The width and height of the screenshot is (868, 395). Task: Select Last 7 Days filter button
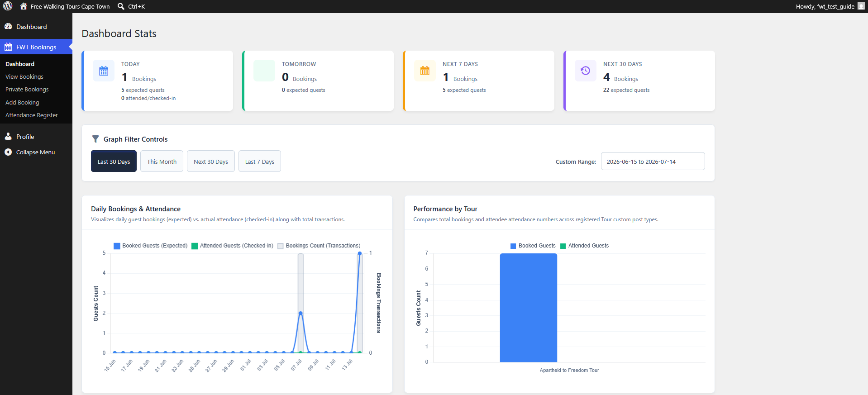[x=260, y=161]
